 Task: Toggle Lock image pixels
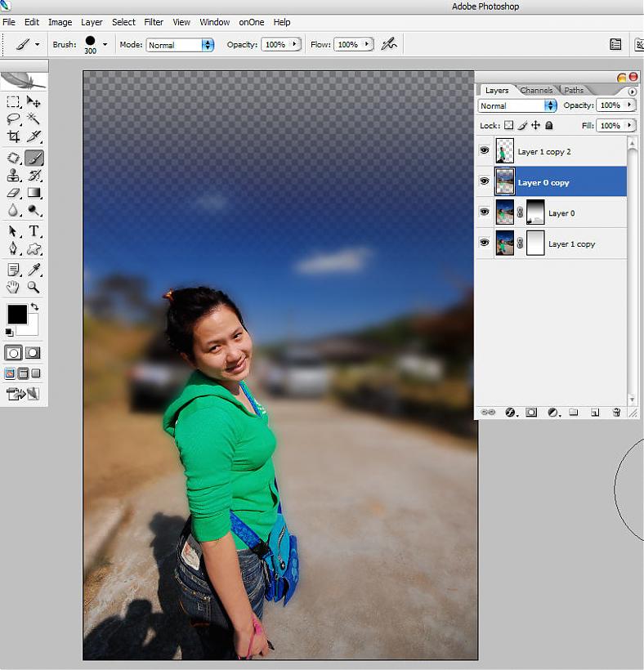pos(522,125)
